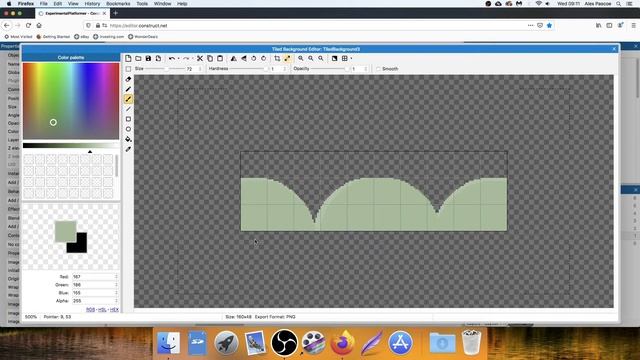Click the brightness gradient bar

pyautogui.click(x=71, y=145)
